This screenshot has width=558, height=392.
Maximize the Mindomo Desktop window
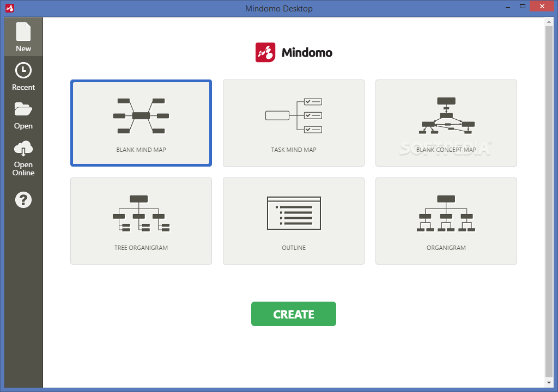coord(523,6)
